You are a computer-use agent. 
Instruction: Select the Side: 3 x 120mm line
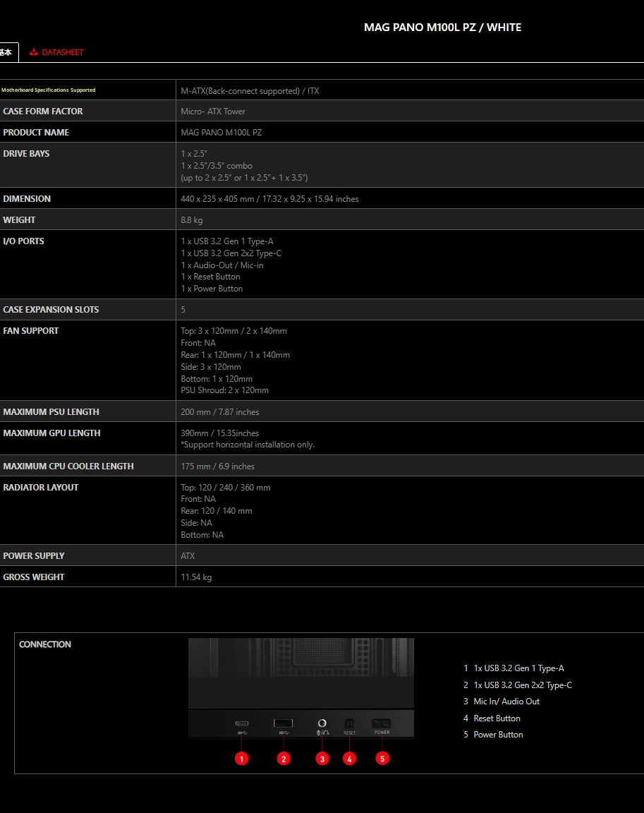tap(211, 367)
